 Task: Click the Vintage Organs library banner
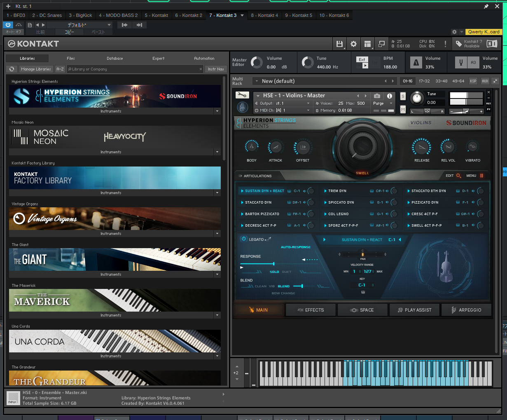pyautogui.click(x=115, y=218)
